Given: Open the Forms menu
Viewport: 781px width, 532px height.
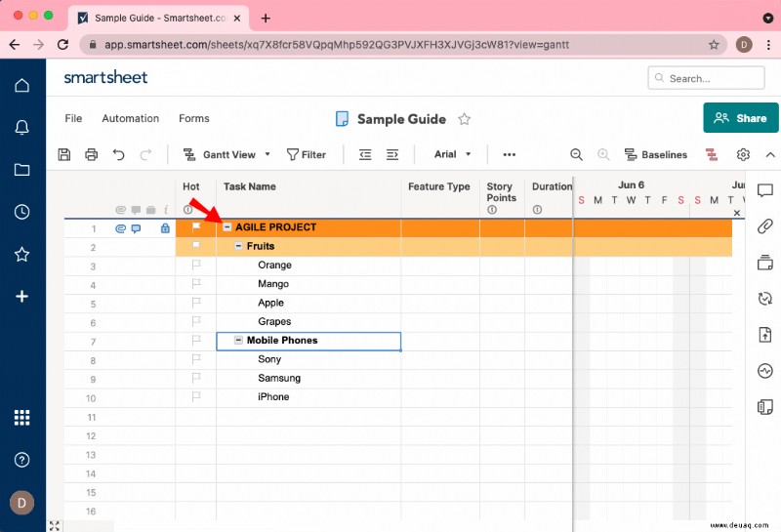Looking at the screenshot, I should pyautogui.click(x=193, y=118).
